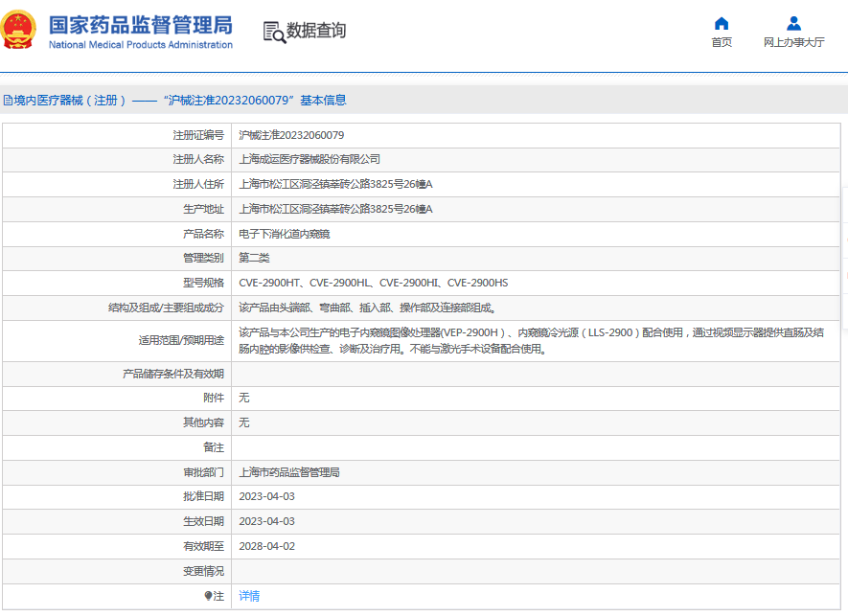848x616 pixels.
Task: Click the person icon above 网上办事大厅
Action: point(793,24)
